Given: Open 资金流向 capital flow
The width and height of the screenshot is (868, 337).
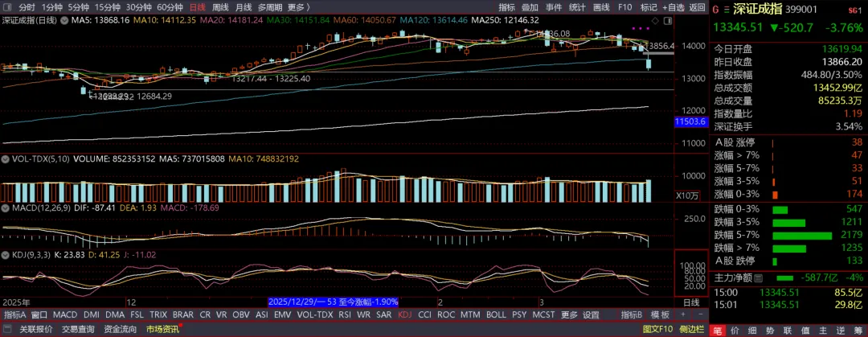Looking at the screenshot, I should click(x=120, y=329).
